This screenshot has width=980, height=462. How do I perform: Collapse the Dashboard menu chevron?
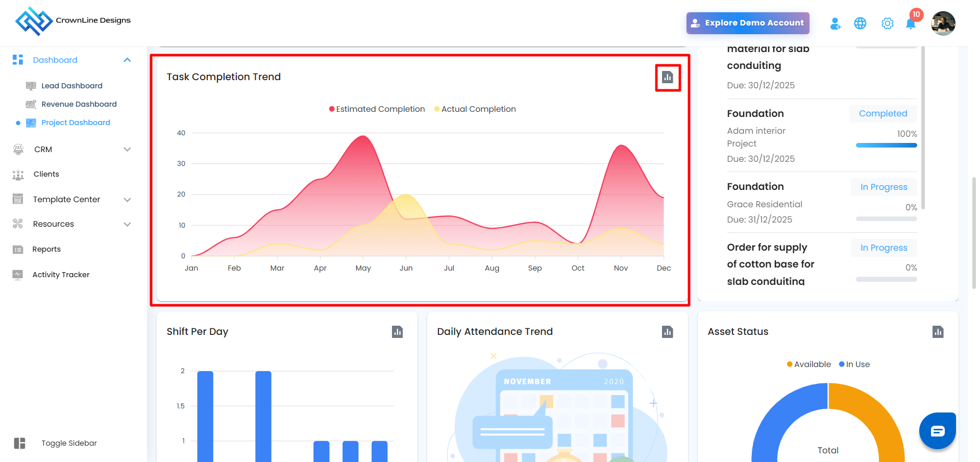coord(127,60)
